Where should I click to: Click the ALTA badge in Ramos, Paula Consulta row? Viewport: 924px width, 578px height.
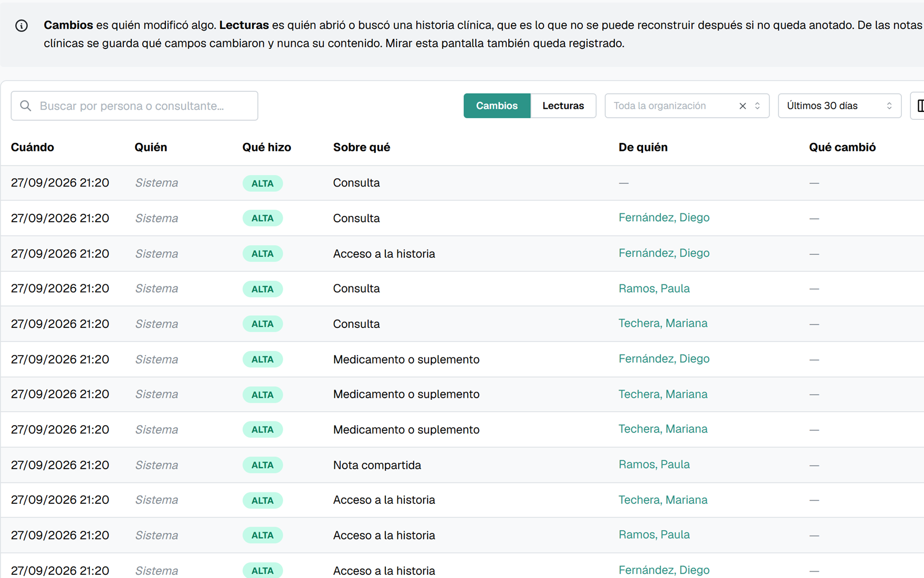262,289
